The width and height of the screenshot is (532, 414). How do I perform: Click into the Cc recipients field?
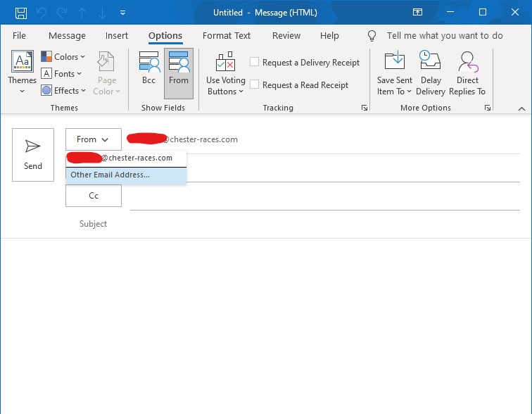click(x=324, y=197)
